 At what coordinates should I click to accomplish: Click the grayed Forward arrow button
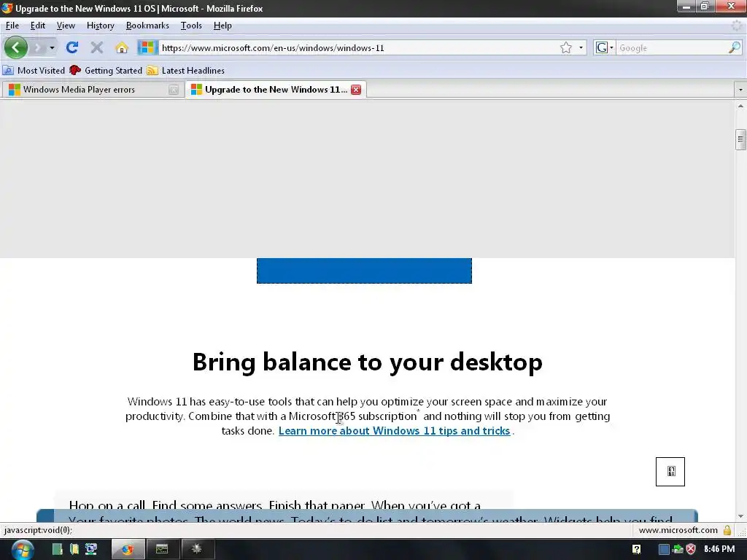[38, 47]
